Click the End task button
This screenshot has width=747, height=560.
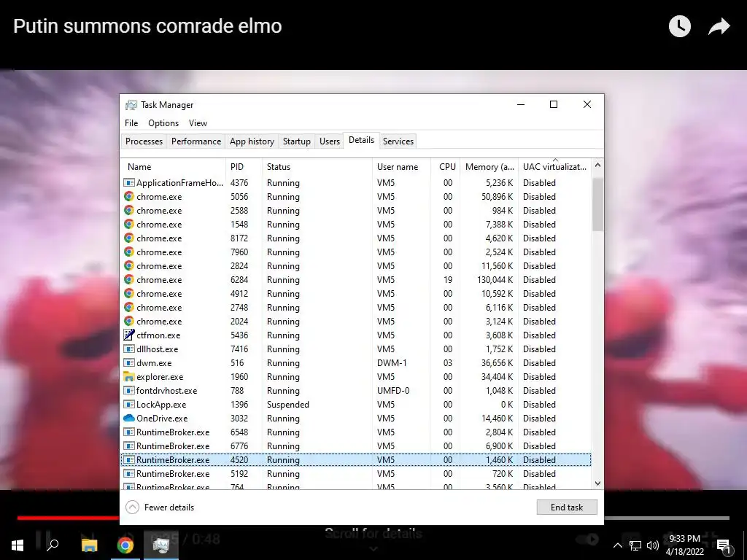pyautogui.click(x=566, y=507)
